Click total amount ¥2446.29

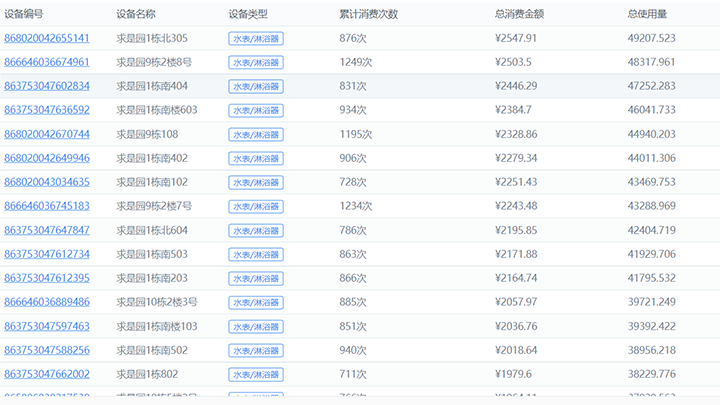tap(516, 86)
